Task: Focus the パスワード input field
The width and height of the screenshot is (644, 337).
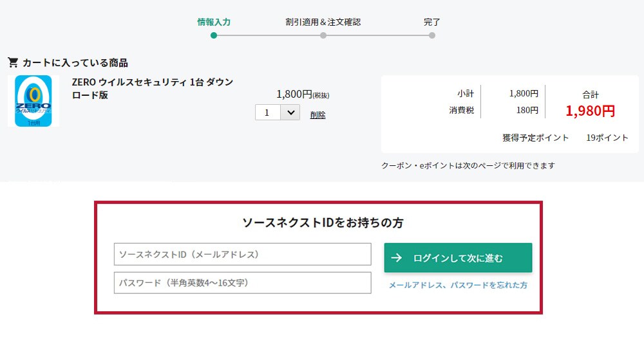Action: pos(242,283)
